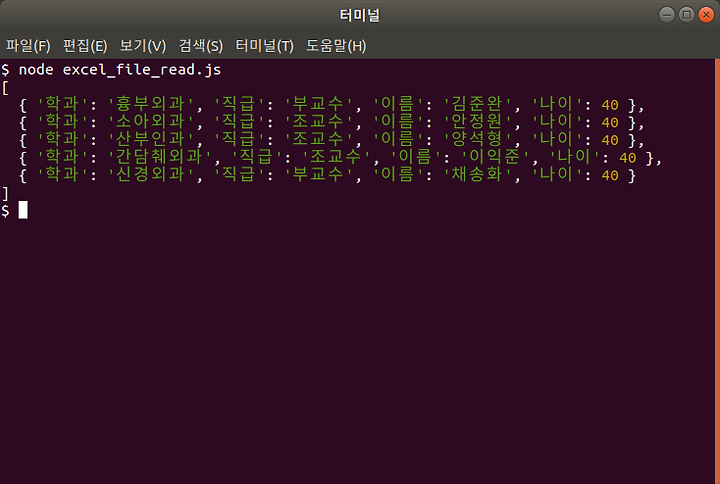
Task: Open the 파일(F) menu
Action: [28, 46]
